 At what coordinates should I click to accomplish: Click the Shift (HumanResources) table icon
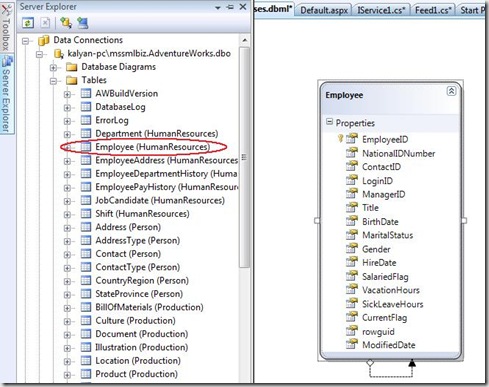coord(86,213)
